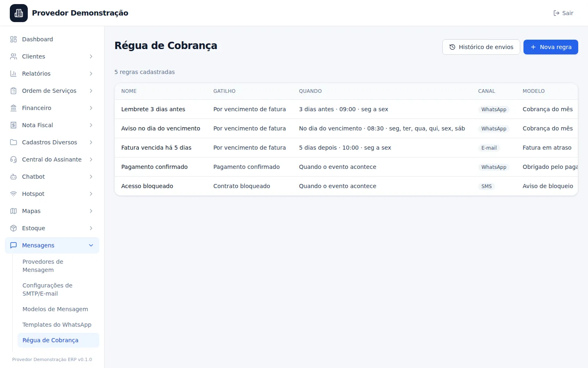Click the Sair logout button
Viewport: 588px width, 368px height.
point(563,13)
